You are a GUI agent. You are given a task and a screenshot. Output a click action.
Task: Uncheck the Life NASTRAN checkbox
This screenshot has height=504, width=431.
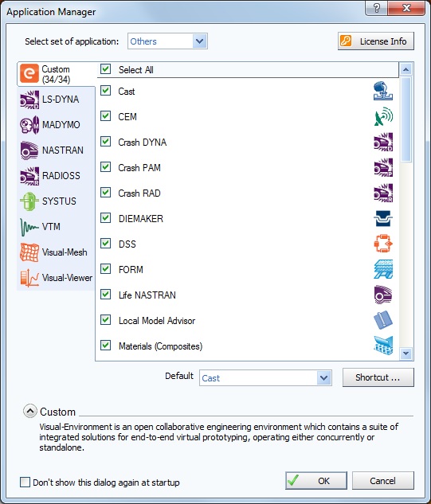(x=105, y=295)
